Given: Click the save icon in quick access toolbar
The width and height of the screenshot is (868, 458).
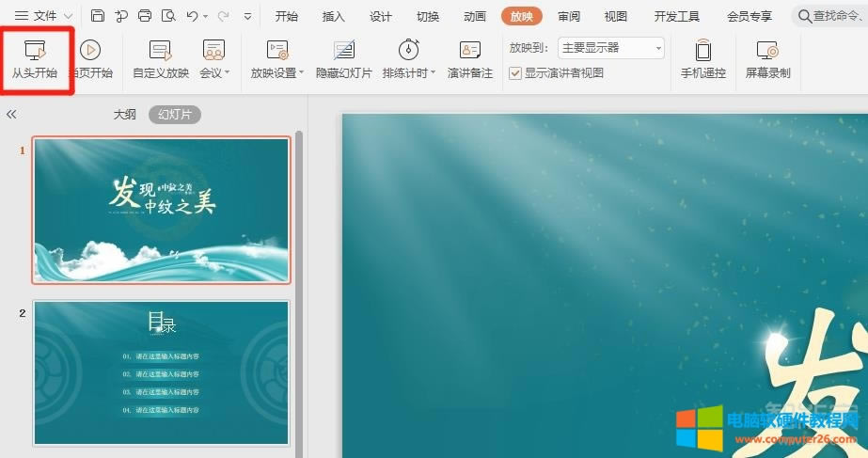Looking at the screenshot, I should point(98,16).
